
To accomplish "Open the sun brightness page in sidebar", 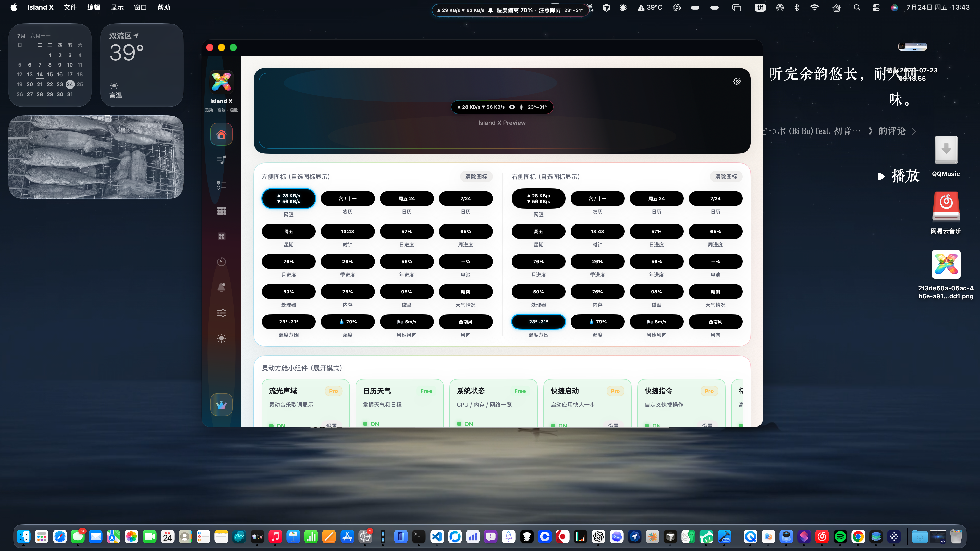I will point(222,338).
